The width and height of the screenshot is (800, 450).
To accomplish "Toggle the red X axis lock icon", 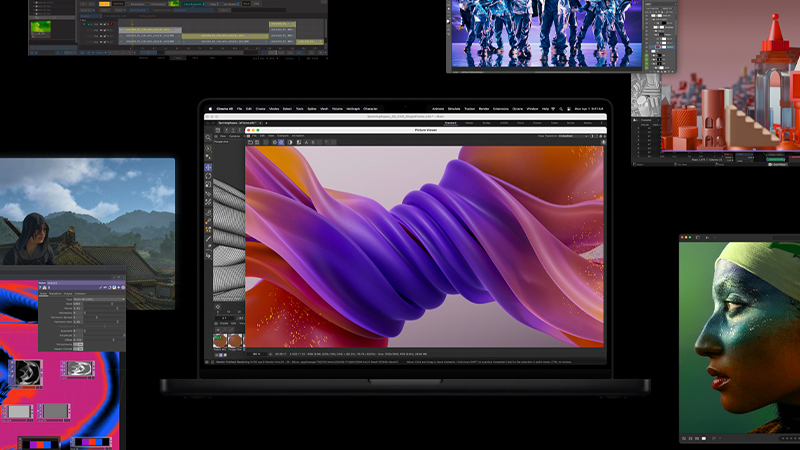I will [x=227, y=130].
